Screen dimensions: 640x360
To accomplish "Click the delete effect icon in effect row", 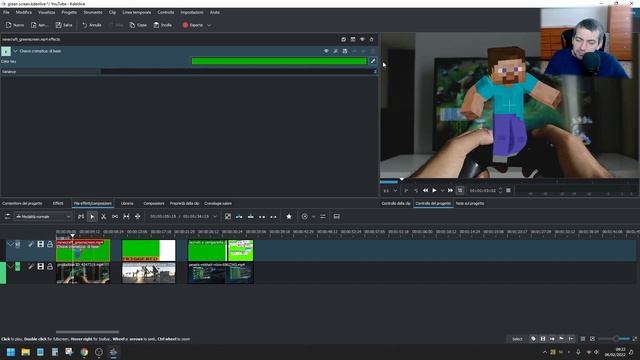I will (x=373, y=51).
